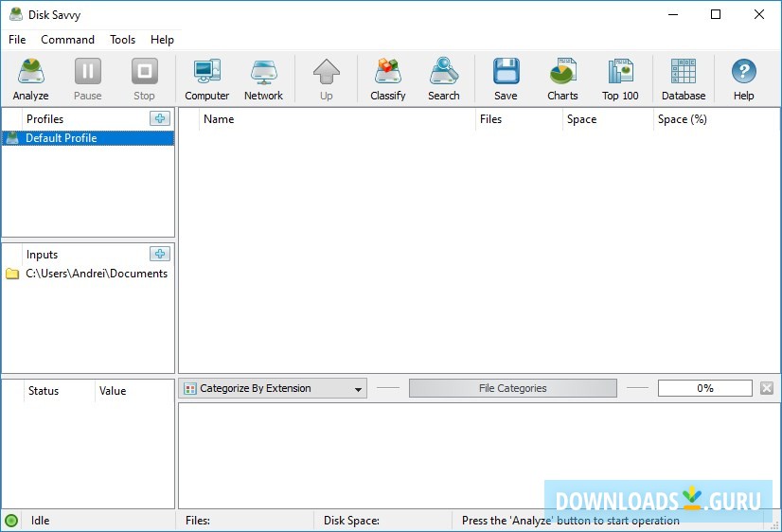Click the Files: status bar entry
The height and width of the screenshot is (532, 782).
tap(198, 521)
